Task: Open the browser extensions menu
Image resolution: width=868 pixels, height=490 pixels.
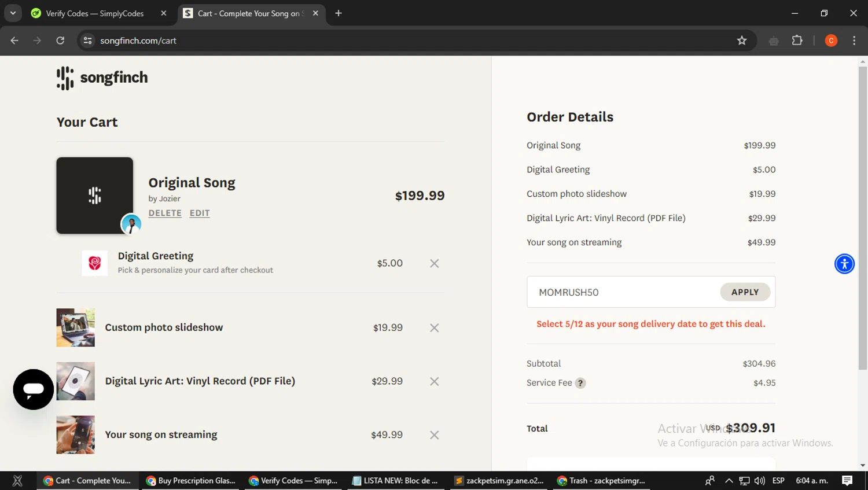Action: click(797, 40)
